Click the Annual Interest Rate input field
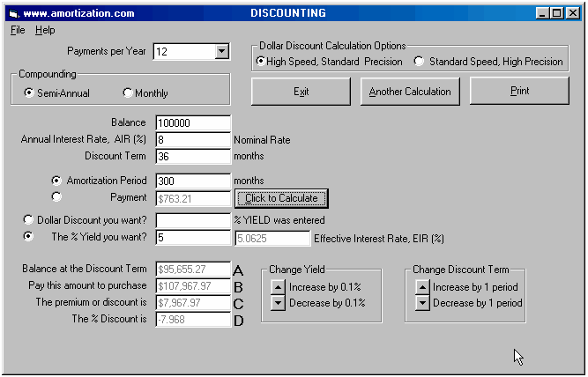The width and height of the screenshot is (588, 377). pyautogui.click(x=192, y=139)
